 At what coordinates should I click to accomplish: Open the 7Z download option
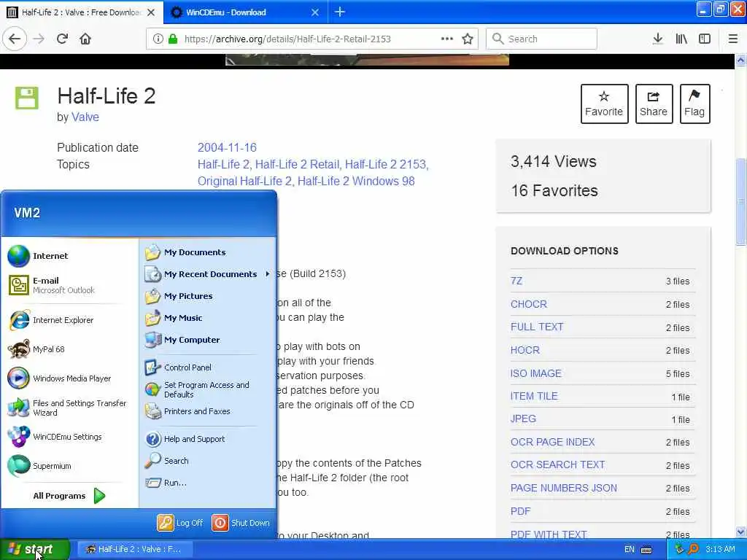(x=516, y=281)
